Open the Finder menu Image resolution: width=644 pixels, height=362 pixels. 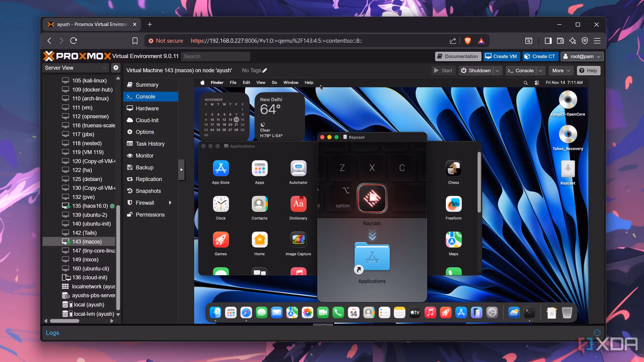[217, 82]
